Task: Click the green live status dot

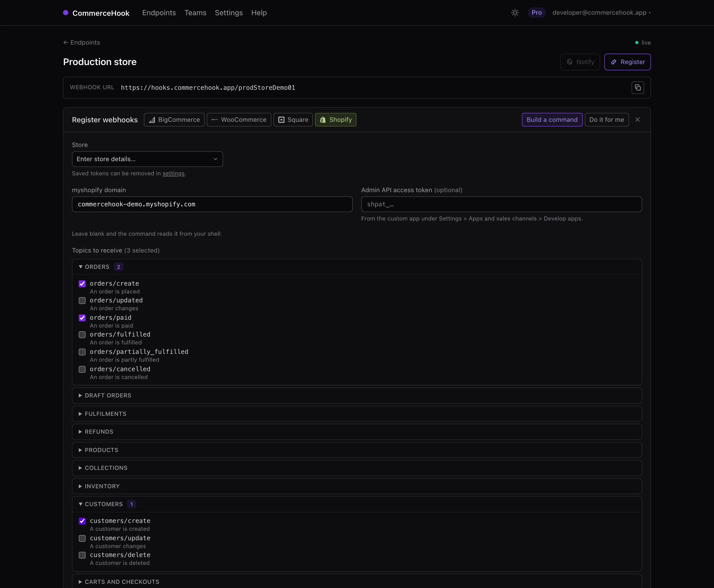Action: pos(637,43)
